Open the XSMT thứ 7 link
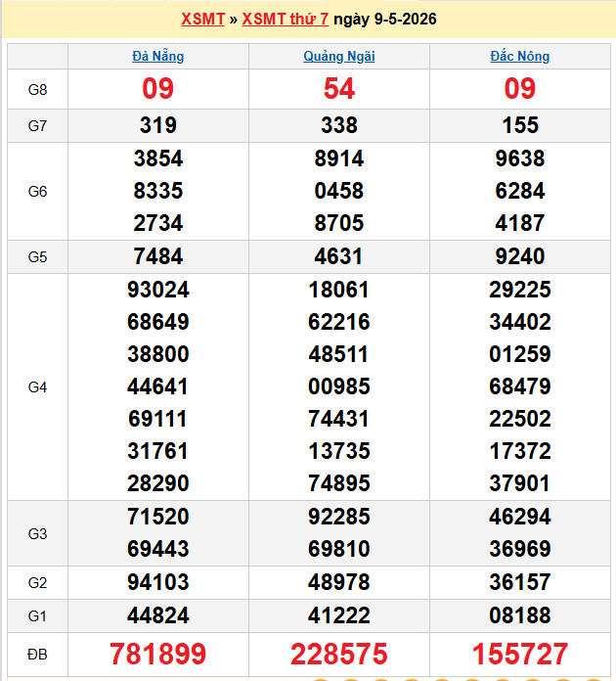Image resolution: width=616 pixels, height=681 pixels. pyautogui.click(x=286, y=20)
